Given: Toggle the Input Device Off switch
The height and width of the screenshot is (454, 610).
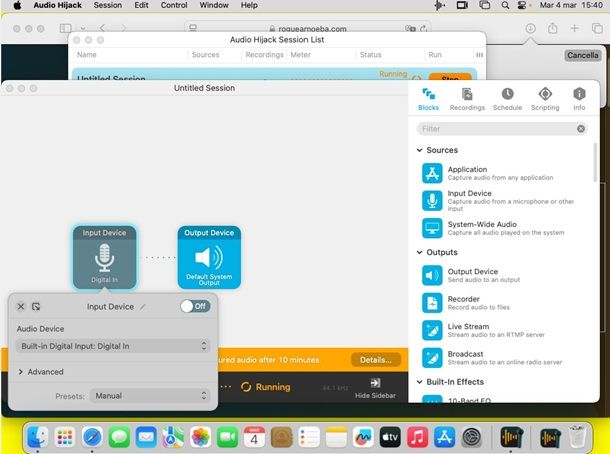Looking at the screenshot, I should (x=195, y=307).
